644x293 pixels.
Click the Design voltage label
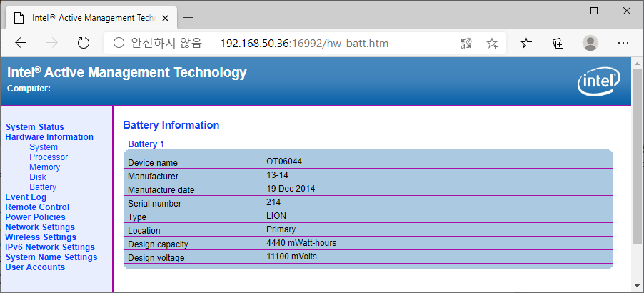pyautogui.click(x=156, y=258)
